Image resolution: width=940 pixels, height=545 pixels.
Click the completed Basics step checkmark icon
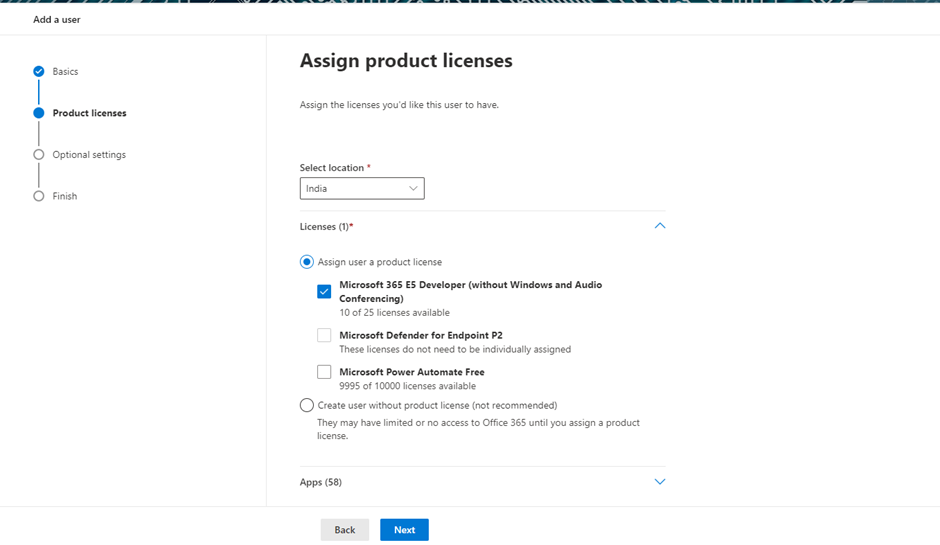pyautogui.click(x=39, y=71)
